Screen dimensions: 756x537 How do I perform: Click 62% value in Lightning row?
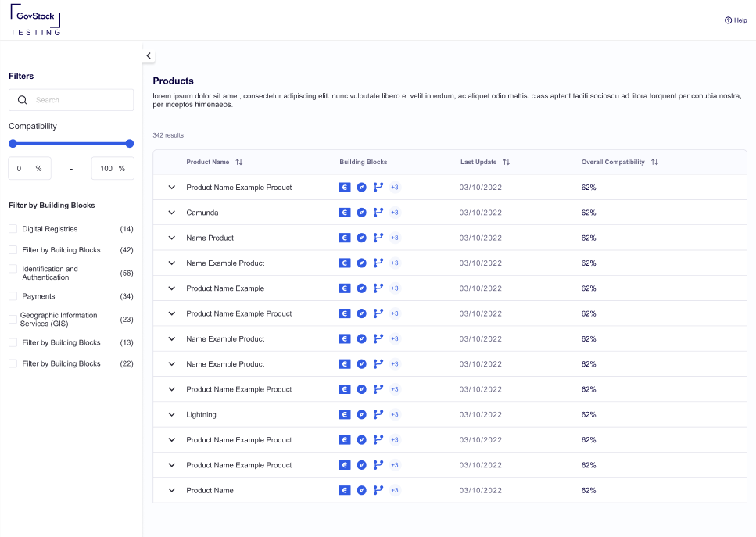click(589, 414)
